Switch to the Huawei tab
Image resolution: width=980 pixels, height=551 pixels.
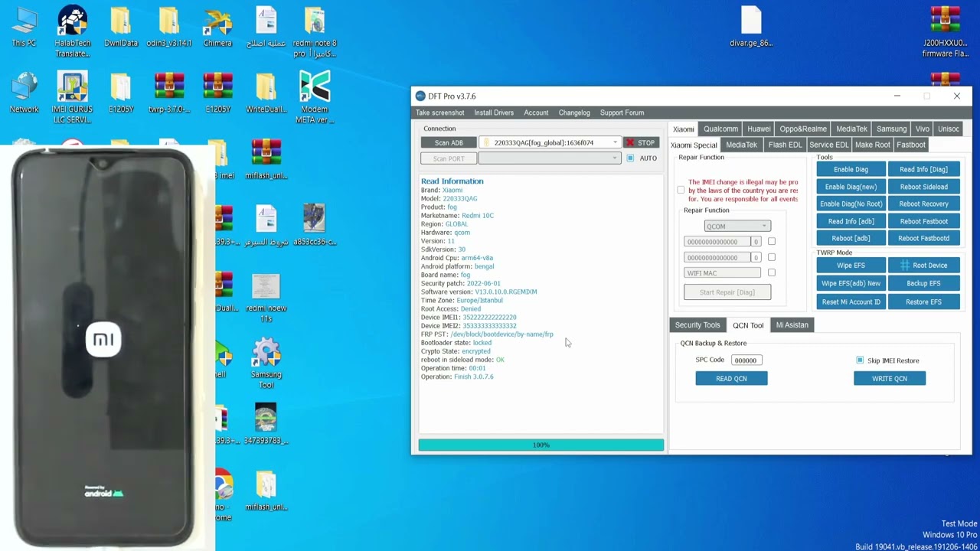click(759, 129)
